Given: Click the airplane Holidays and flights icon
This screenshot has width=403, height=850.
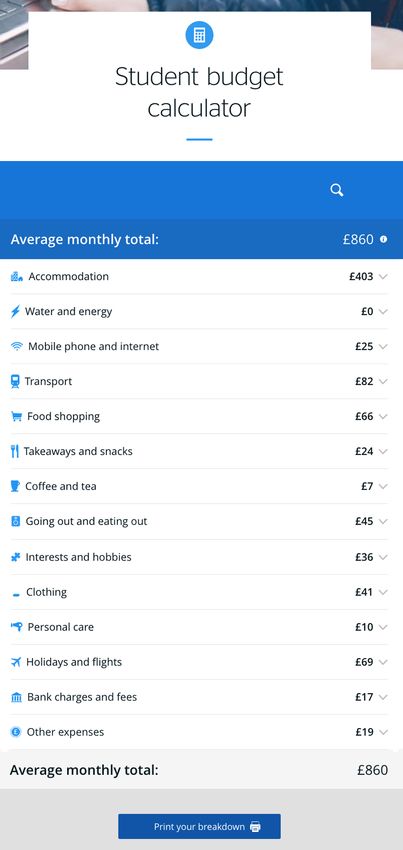Looking at the screenshot, I should pyautogui.click(x=16, y=662).
